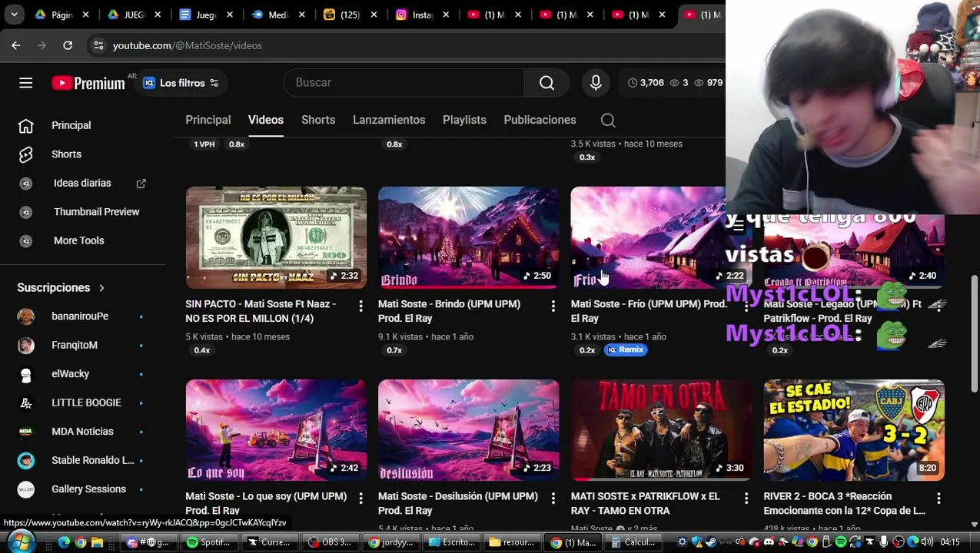Click the Buscar search field
Image resolution: width=980 pixels, height=553 pixels.
pos(404,83)
